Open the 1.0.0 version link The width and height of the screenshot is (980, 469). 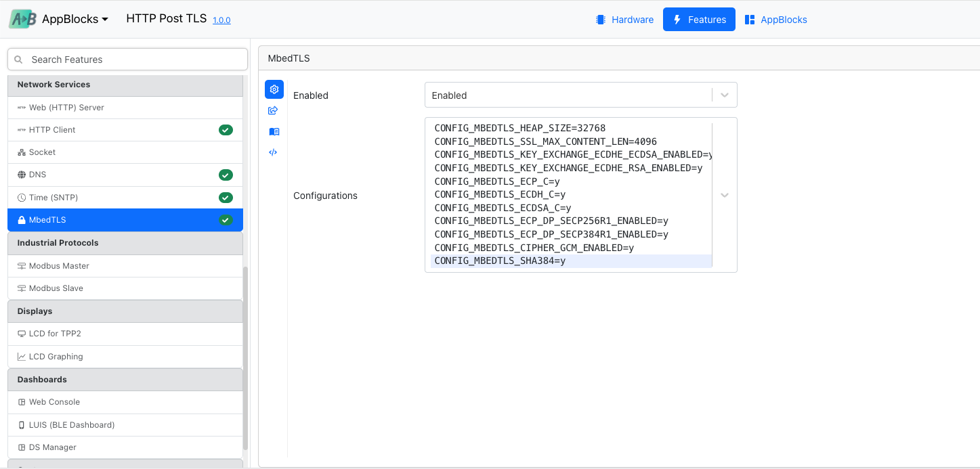(x=221, y=20)
